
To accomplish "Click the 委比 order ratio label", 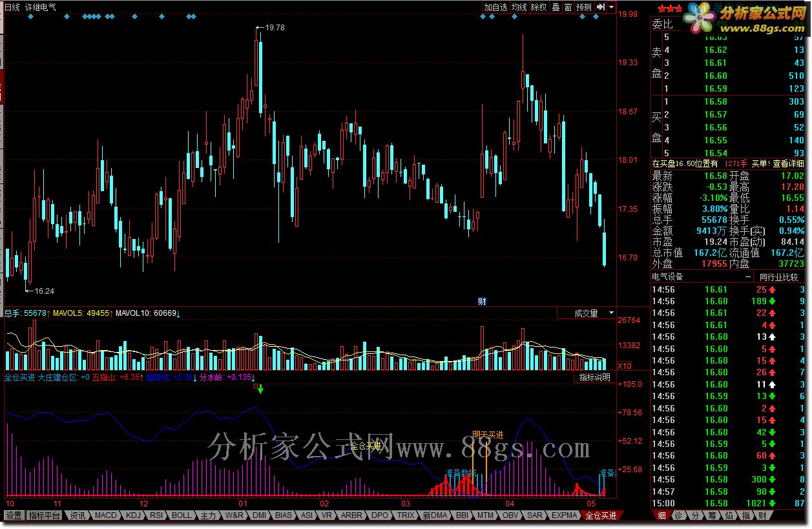I will click(662, 25).
